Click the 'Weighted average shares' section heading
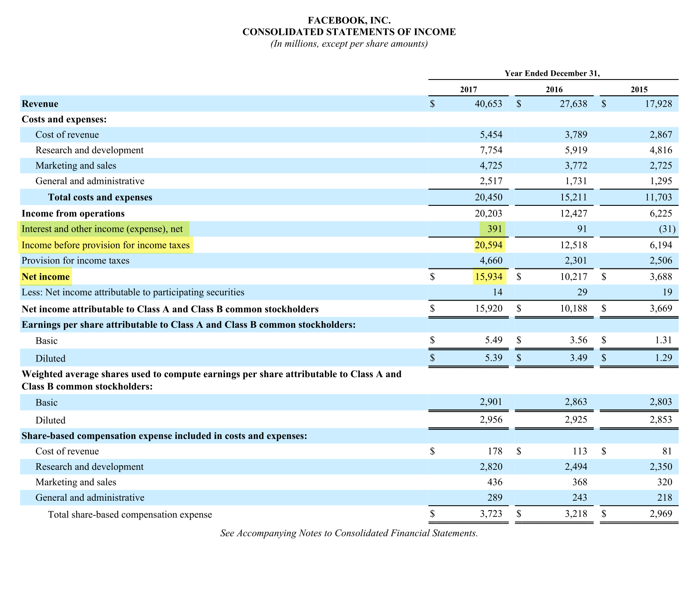The image size is (700, 602). point(212,380)
